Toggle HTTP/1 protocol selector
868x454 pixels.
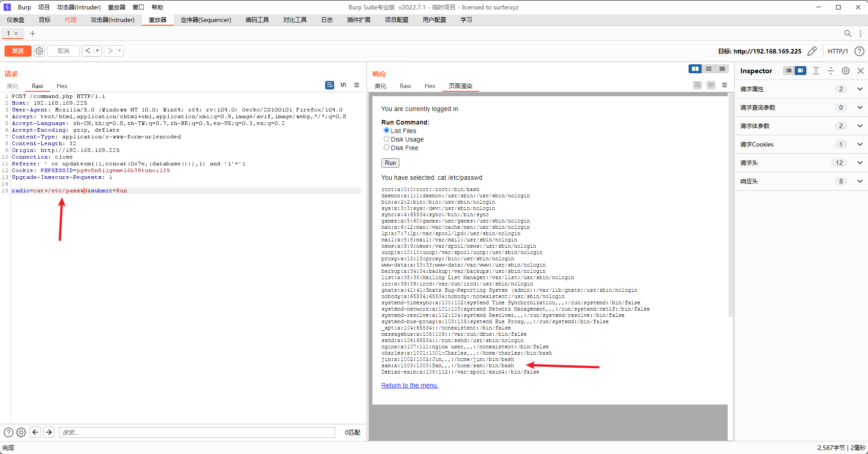coord(838,51)
